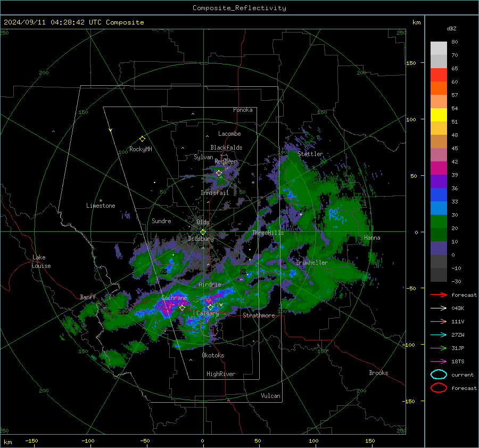Image resolution: width=479 pixels, height=448 pixels.
Task: Click the Cochrane city label
Action: (x=174, y=298)
